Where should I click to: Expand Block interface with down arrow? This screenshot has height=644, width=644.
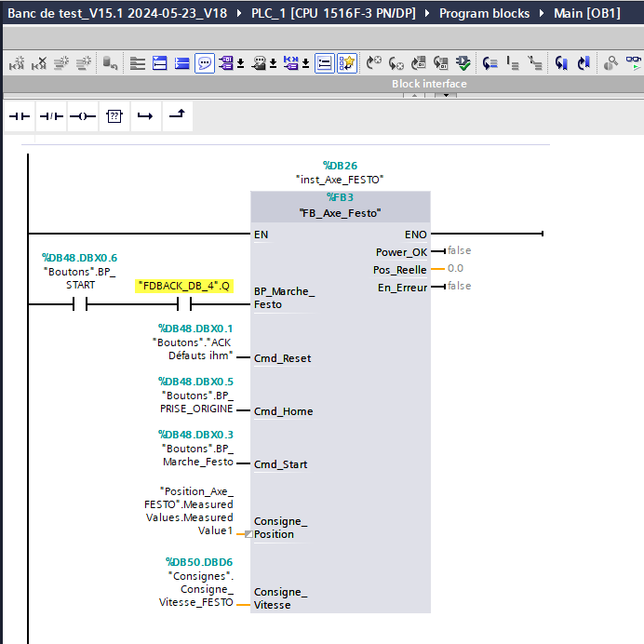[x=446, y=95]
